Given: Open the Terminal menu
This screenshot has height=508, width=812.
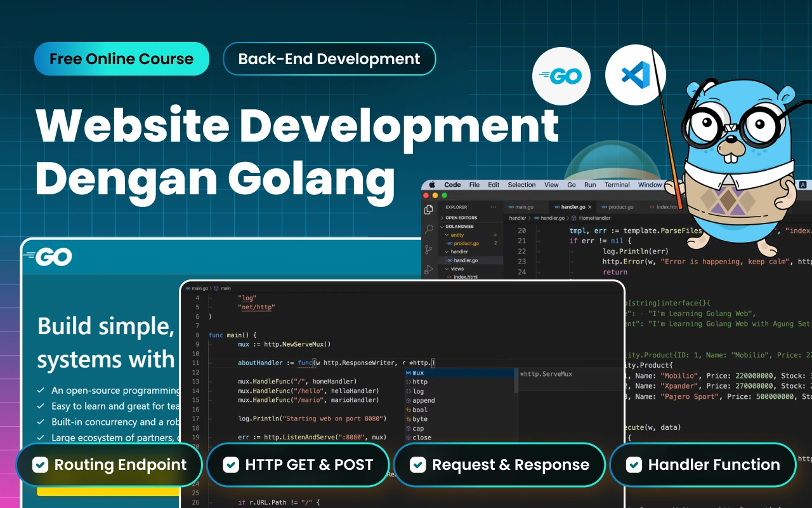Looking at the screenshot, I should click(x=616, y=185).
